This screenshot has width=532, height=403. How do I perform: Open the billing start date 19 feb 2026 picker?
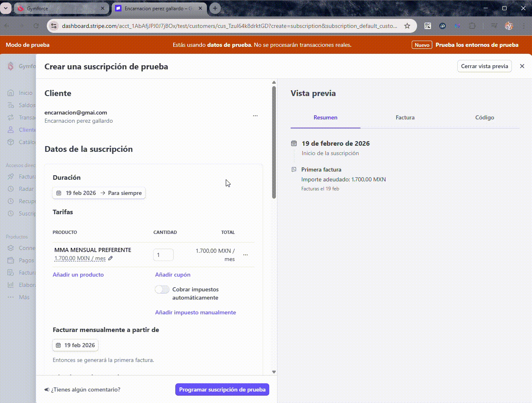pyautogui.click(x=76, y=345)
